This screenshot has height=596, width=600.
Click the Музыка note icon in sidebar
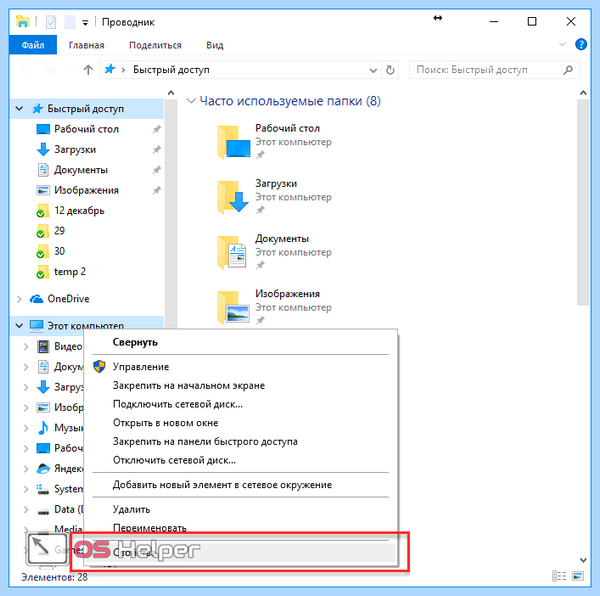(x=43, y=427)
